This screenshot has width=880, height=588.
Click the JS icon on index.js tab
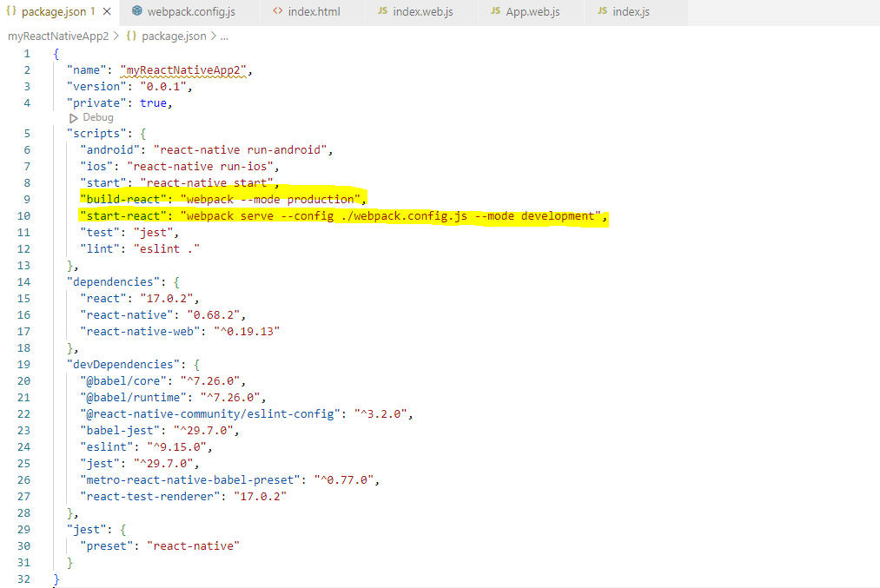(602, 10)
